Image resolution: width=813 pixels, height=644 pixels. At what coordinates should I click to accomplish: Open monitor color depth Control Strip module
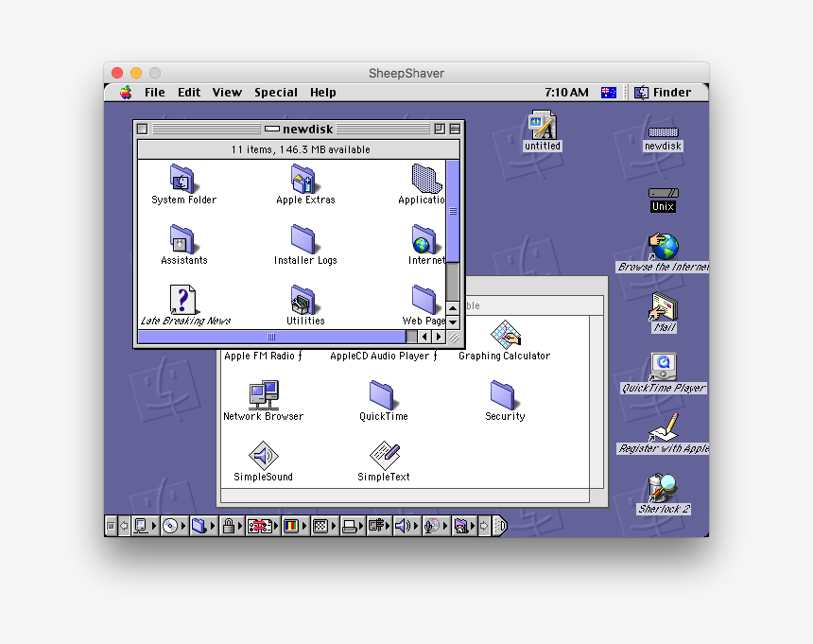coord(295,527)
